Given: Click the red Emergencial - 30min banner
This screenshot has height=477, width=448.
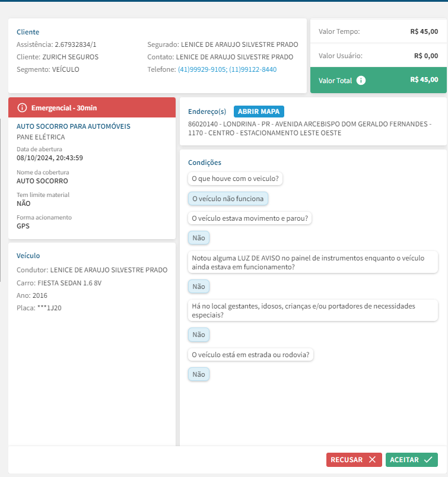Looking at the screenshot, I should point(92,108).
